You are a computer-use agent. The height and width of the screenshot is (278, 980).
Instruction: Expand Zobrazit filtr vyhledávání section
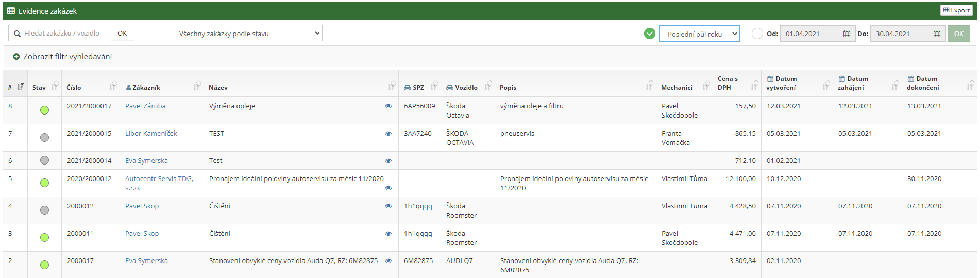[62, 57]
